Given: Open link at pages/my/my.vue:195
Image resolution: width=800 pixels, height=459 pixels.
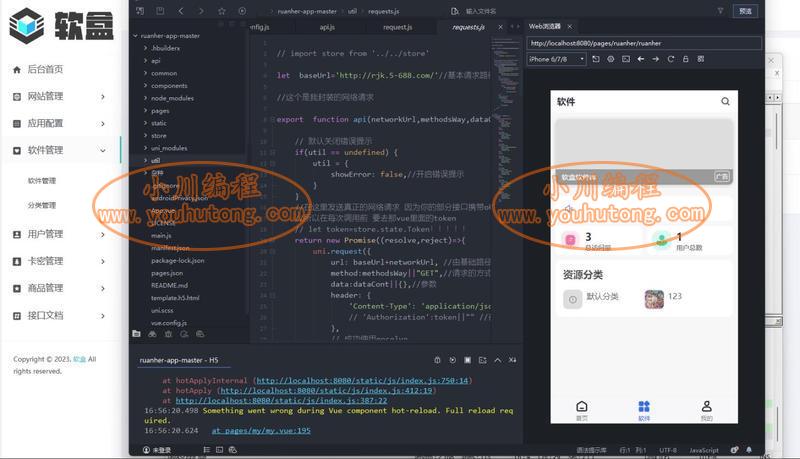Looking at the screenshot, I should 261,430.
